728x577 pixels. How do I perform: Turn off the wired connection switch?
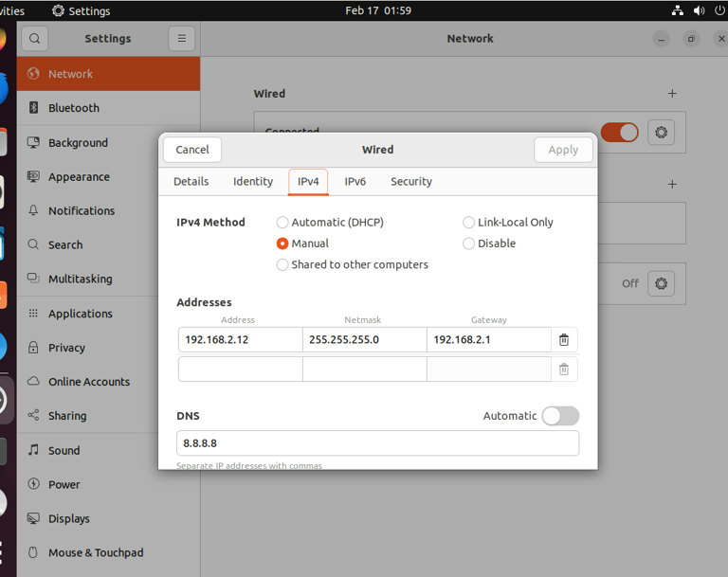(x=619, y=133)
